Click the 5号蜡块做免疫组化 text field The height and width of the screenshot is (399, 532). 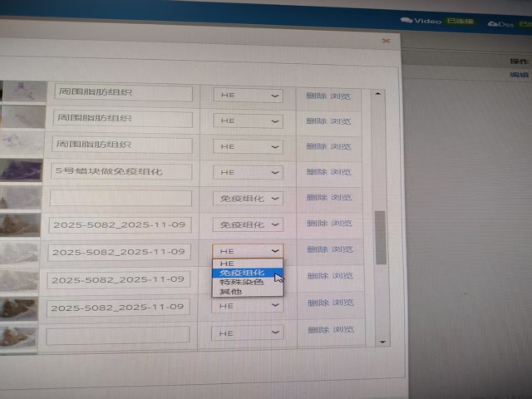pos(122,172)
